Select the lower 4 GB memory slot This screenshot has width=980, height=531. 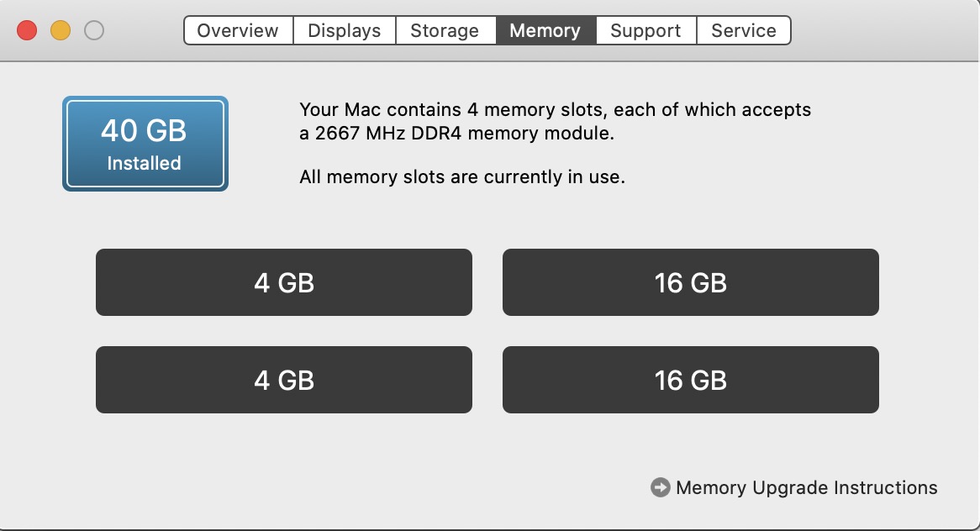(284, 380)
